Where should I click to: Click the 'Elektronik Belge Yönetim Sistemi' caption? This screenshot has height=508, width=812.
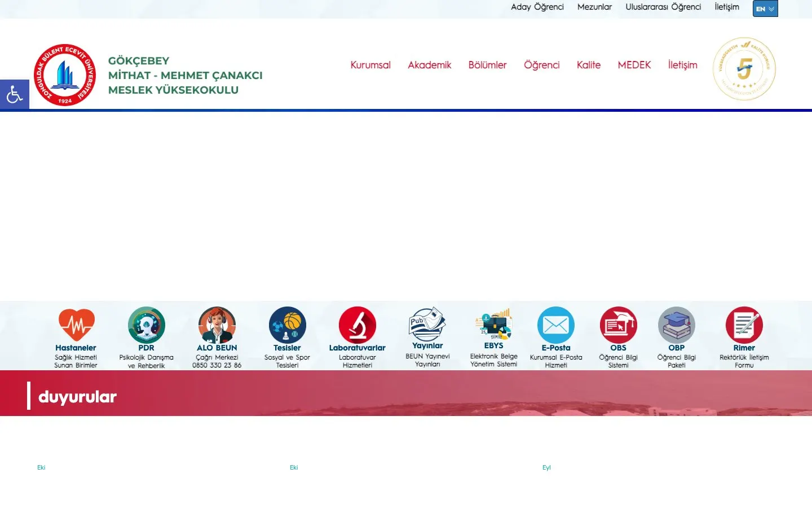pyautogui.click(x=493, y=360)
